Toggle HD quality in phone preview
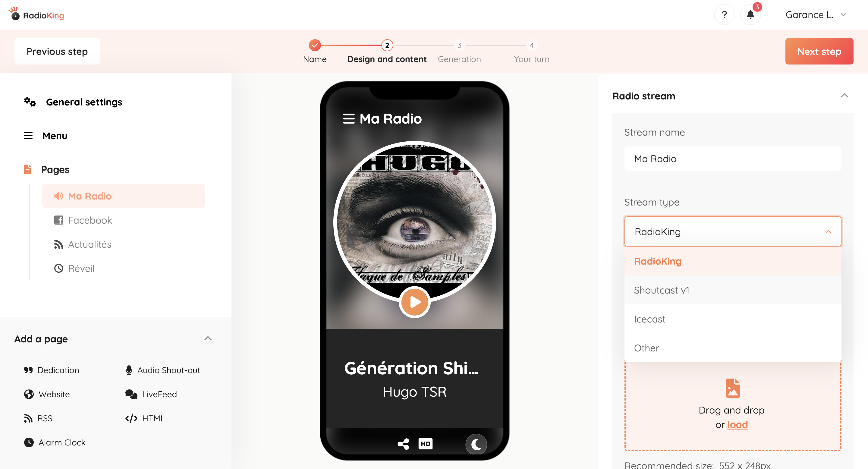Image resolution: width=868 pixels, height=469 pixels. (425, 444)
